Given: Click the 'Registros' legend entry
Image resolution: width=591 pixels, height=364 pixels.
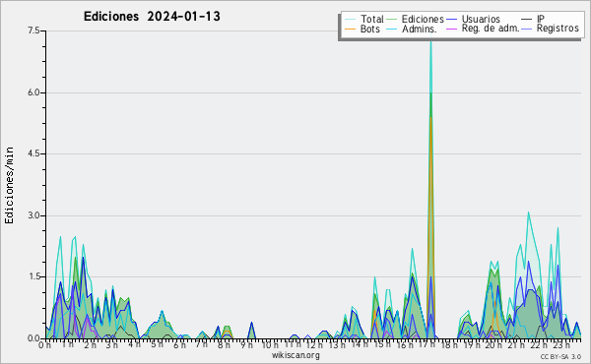Looking at the screenshot, I should 558,29.
